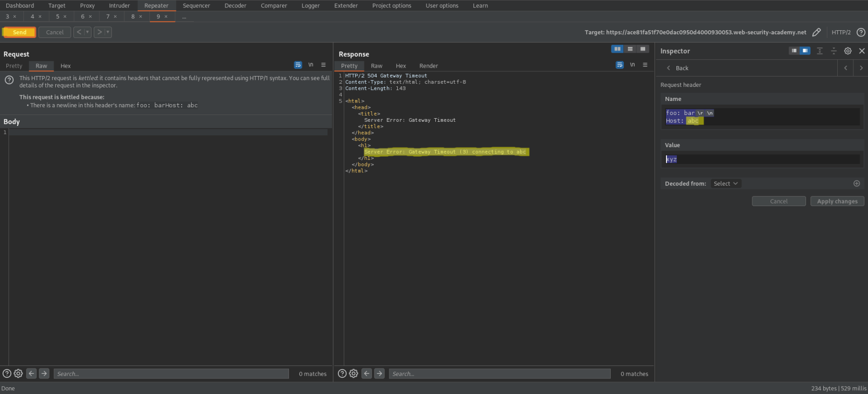The height and width of the screenshot is (394, 868).
Task: Toggle word wrap in the Request pane
Action: (298, 65)
